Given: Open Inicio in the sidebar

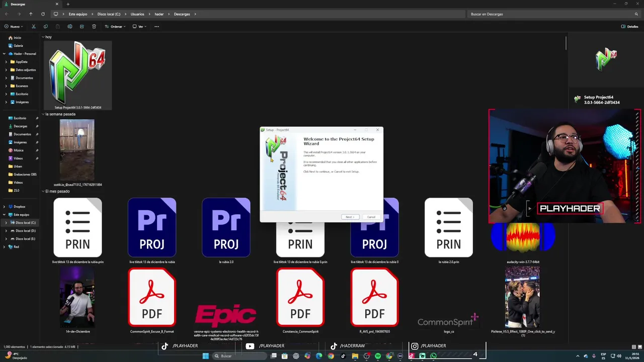Looking at the screenshot, I should (18, 38).
